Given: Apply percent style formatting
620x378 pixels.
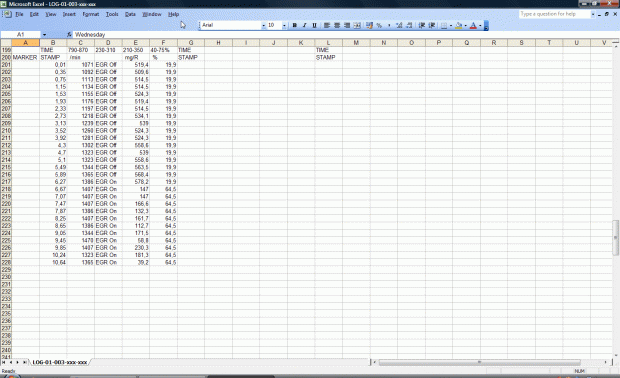Looking at the screenshot, I should point(379,25).
